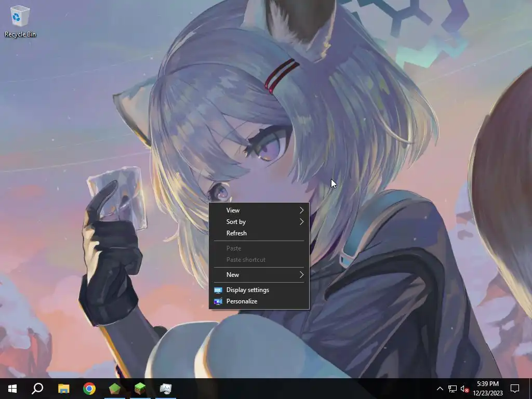This screenshot has height=399, width=532.
Task: Open the network status tray icon
Action: 453,389
